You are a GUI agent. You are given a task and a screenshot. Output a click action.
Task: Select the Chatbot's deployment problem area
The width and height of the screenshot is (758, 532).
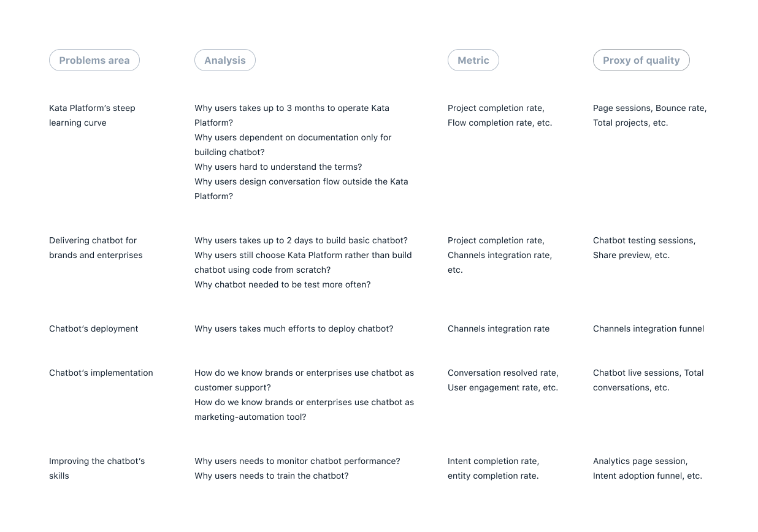pyautogui.click(x=94, y=329)
